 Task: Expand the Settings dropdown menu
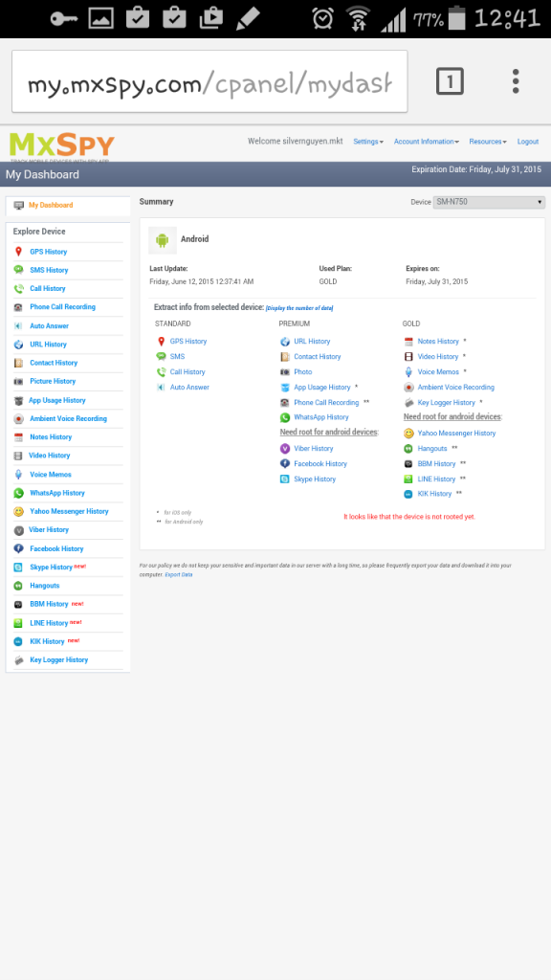[368, 142]
